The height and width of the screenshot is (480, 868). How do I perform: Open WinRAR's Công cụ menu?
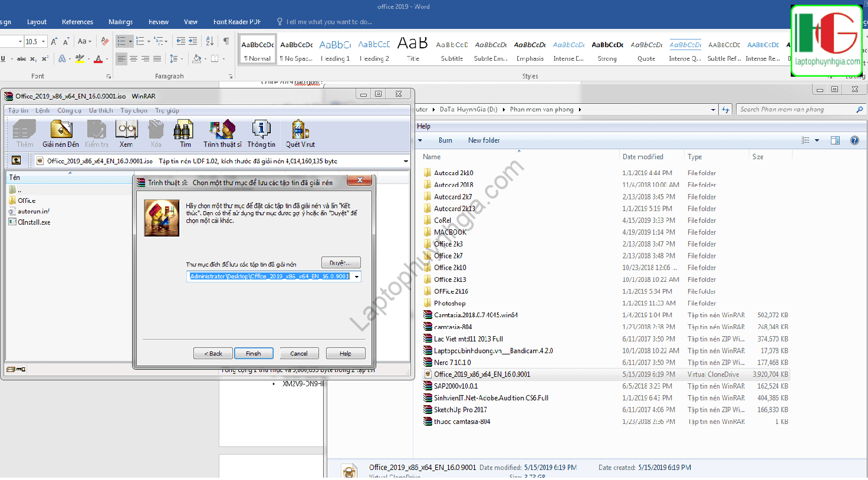point(70,110)
